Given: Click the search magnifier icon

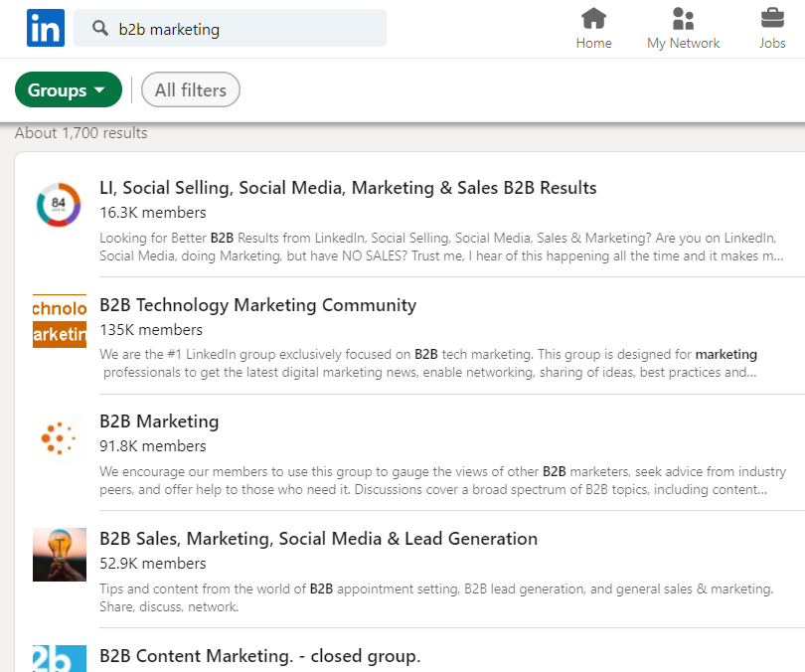Looking at the screenshot, I should tap(99, 29).
